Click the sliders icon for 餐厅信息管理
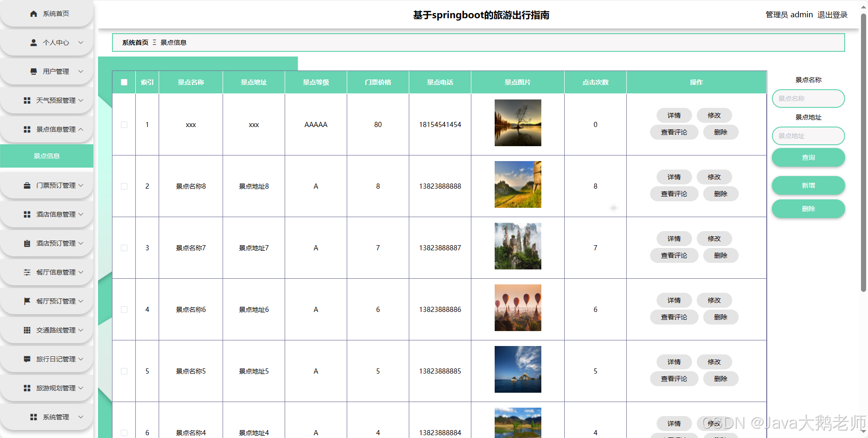The image size is (868, 438). point(27,272)
